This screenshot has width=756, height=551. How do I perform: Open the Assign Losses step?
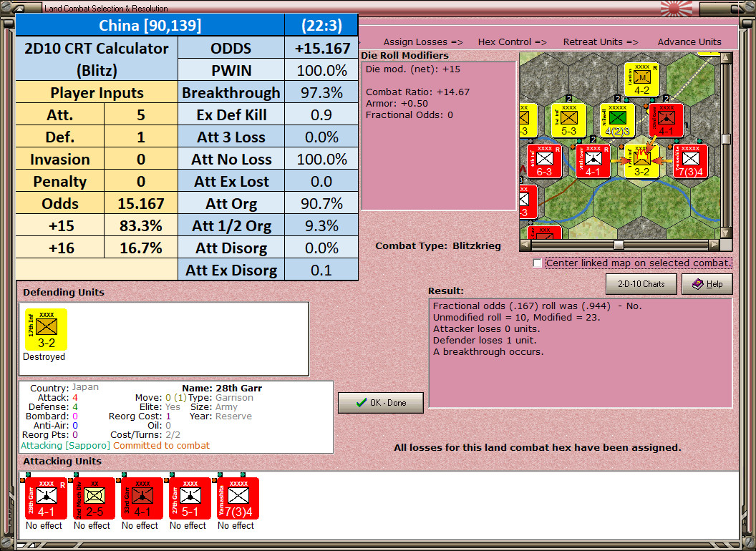423,42
